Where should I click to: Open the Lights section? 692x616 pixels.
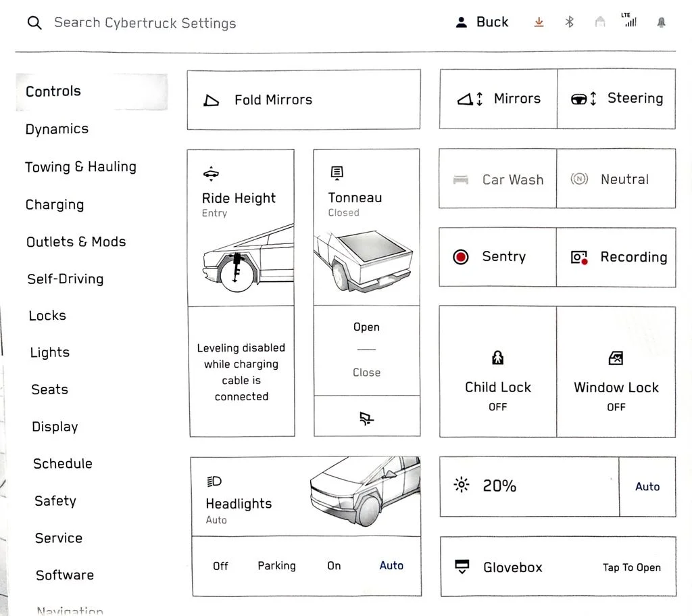(x=50, y=352)
